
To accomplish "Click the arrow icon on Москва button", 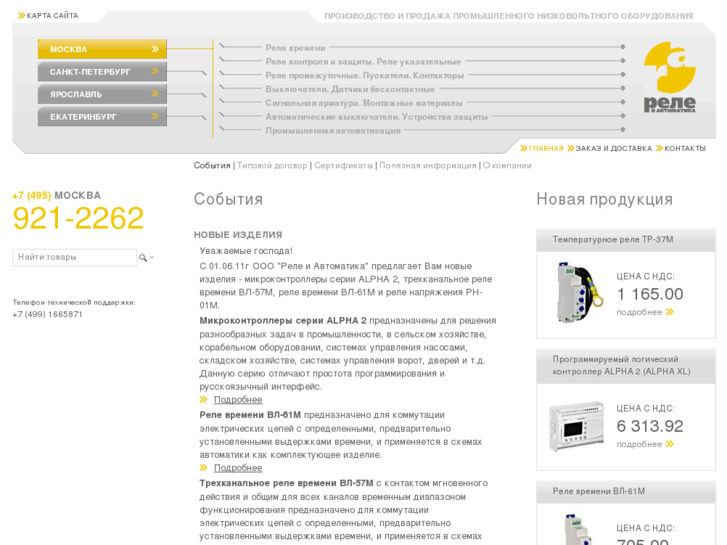I will tap(155, 49).
